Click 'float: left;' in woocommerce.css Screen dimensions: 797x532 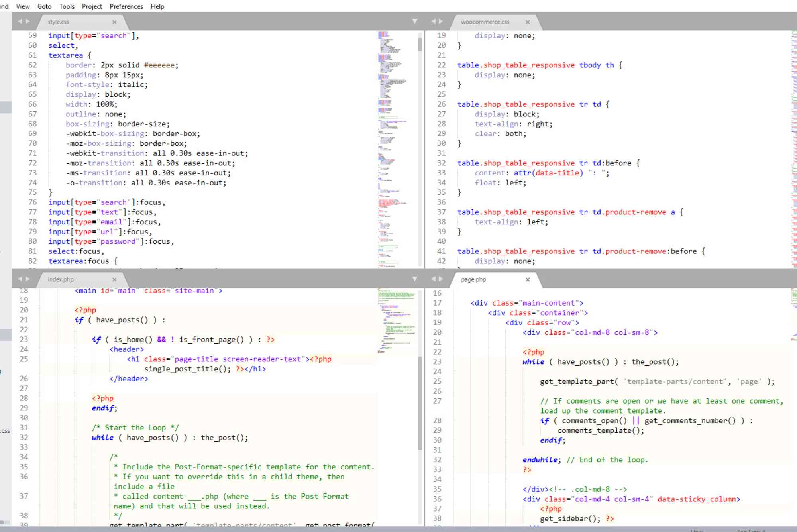(500, 183)
